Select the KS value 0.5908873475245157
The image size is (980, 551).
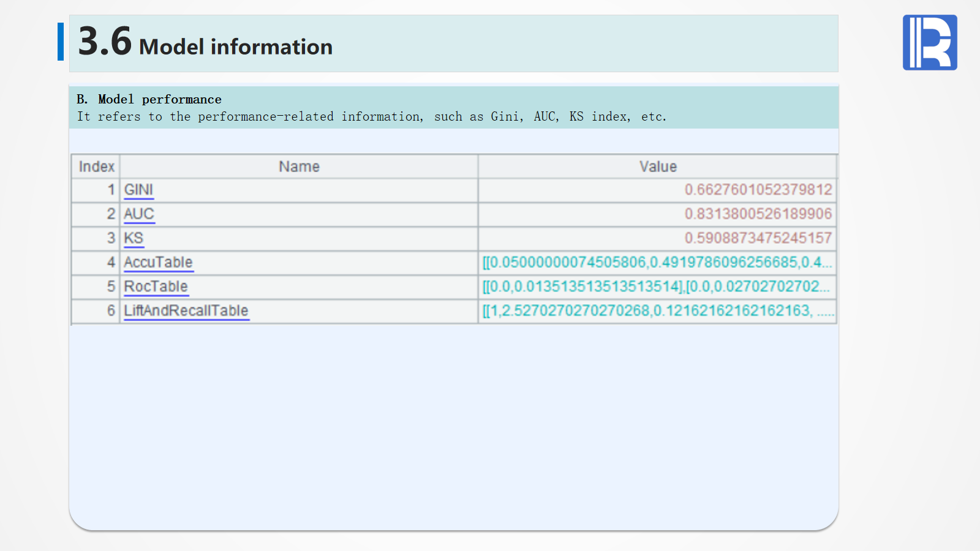click(x=758, y=238)
